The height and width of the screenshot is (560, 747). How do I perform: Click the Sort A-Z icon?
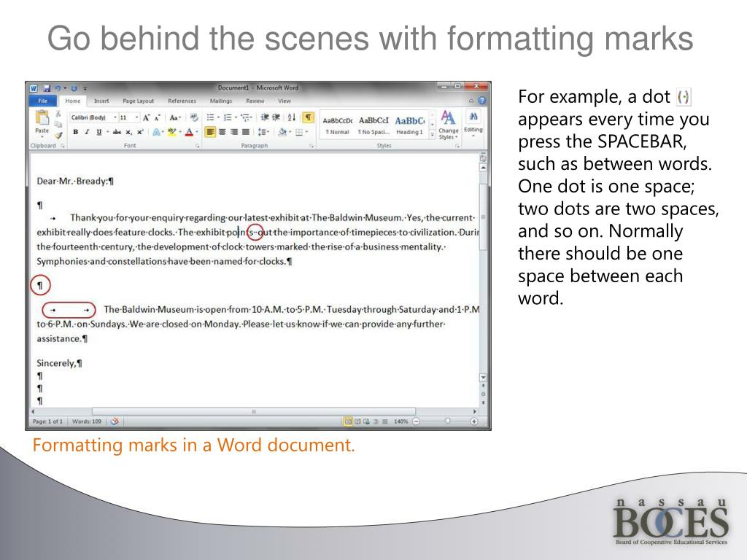[x=292, y=117]
